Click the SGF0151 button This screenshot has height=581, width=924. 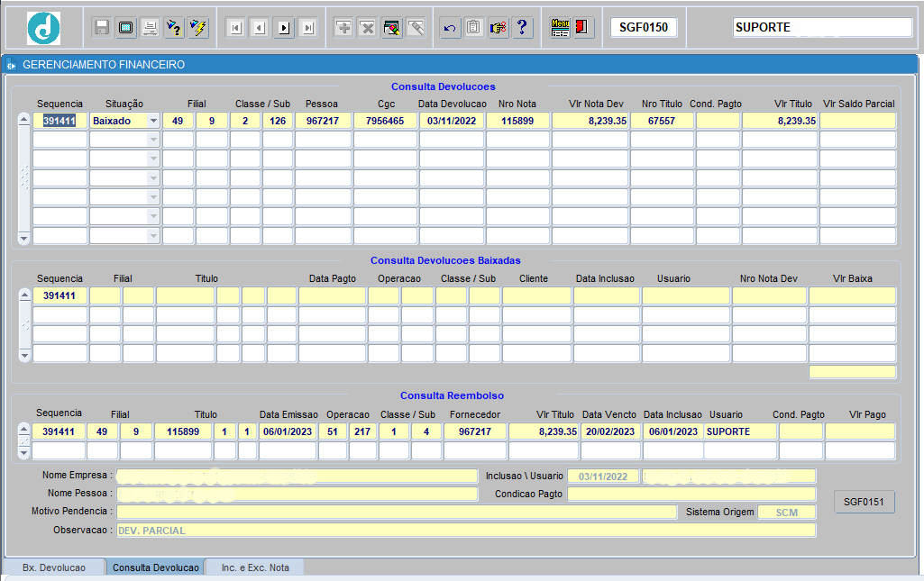pyautogui.click(x=864, y=502)
